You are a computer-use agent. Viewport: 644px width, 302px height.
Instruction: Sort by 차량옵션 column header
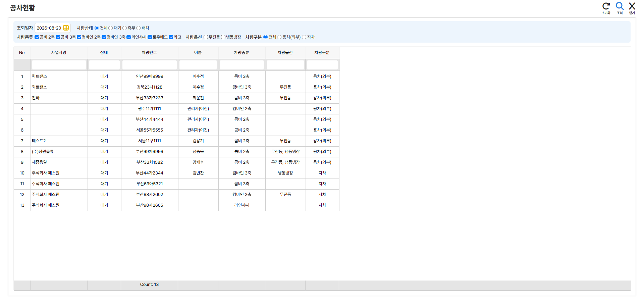(x=285, y=53)
